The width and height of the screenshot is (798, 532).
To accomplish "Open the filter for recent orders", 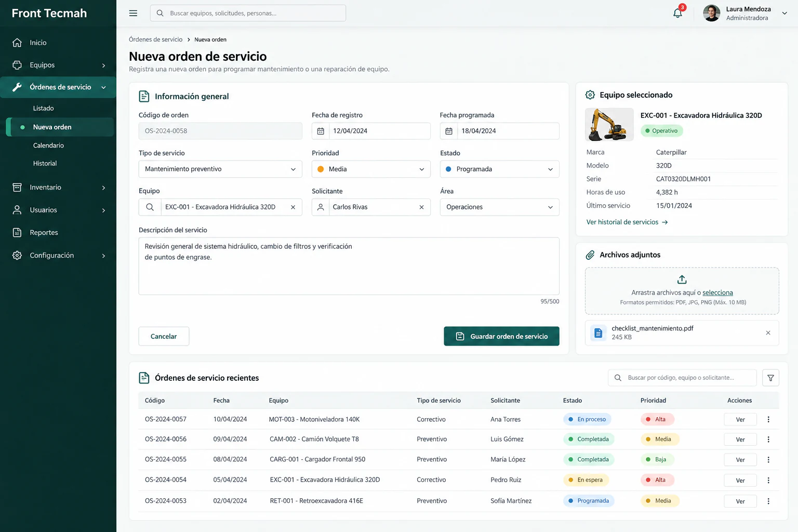I will [x=770, y=378].
